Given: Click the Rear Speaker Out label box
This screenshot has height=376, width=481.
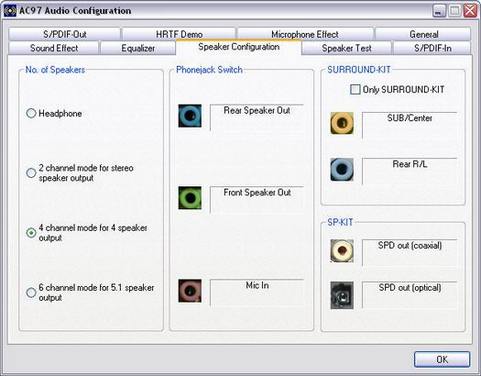Looking at the screenshot, I should (x=257, y=117).
